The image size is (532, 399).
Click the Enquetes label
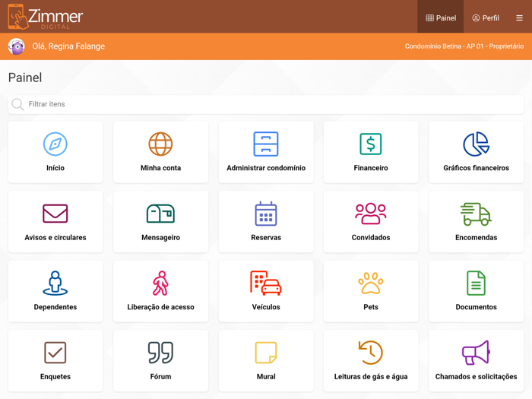pos(55,377)
